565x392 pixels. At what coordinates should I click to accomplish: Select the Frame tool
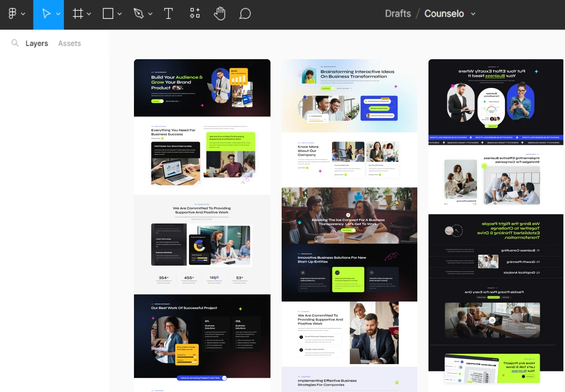tap(78, 14)
